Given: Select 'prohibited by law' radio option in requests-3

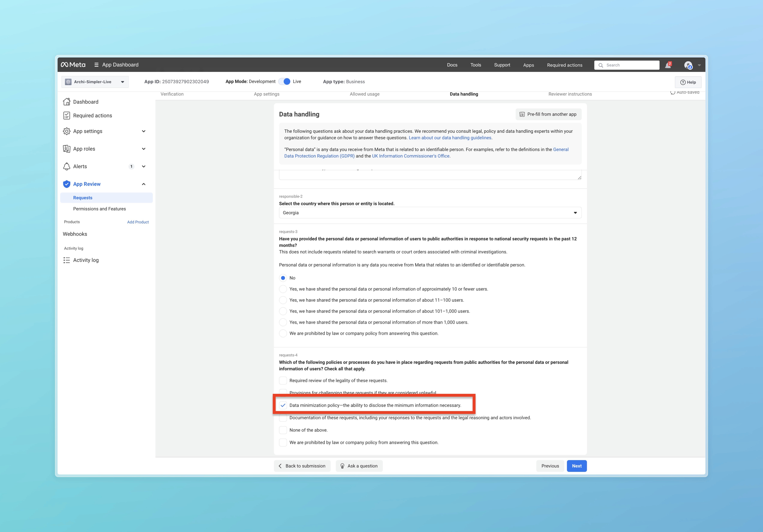Looking at the screenshot, I should tap(283, 333).
